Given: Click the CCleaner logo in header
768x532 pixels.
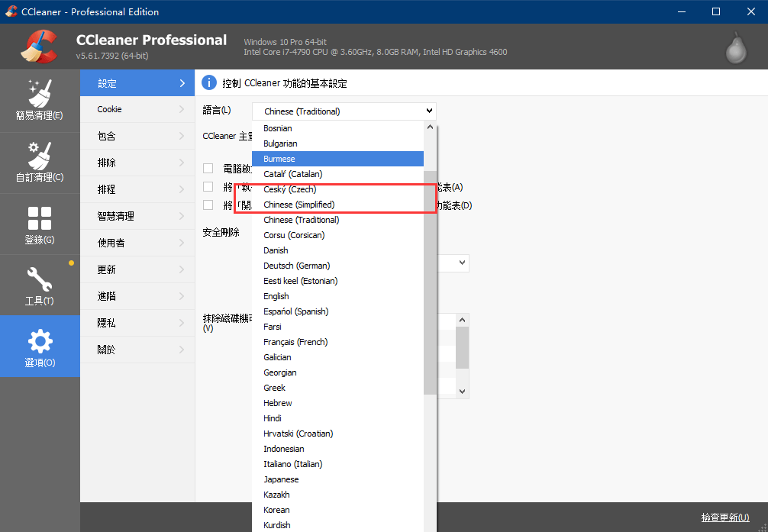Looking at the screenshot, I should click(x=39, y=47).
